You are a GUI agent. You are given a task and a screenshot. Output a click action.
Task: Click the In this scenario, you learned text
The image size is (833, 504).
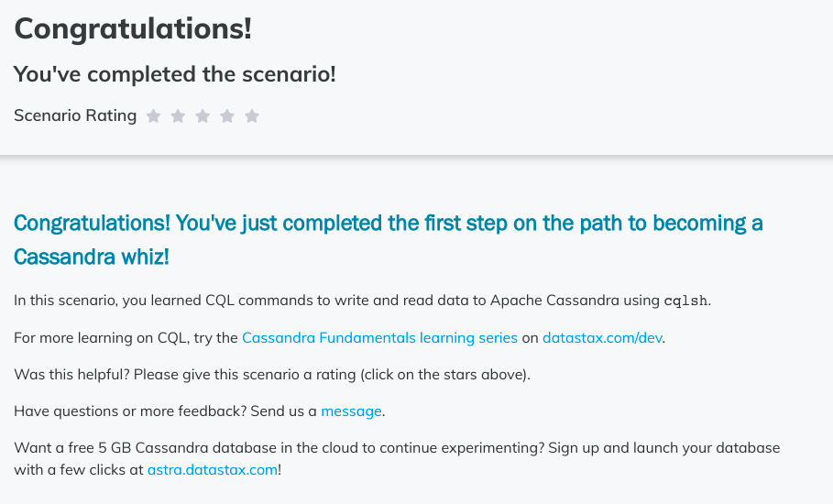(x=362, y=301)
